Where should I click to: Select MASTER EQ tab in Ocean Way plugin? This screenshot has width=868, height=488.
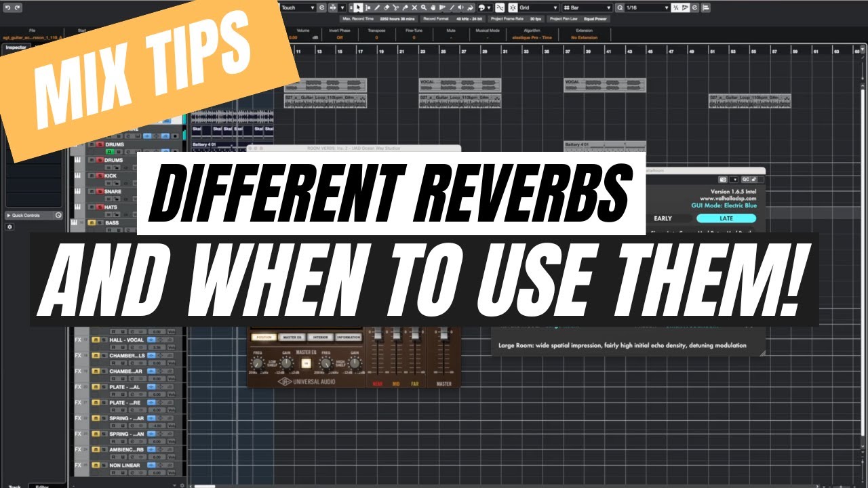click(292, 338)
